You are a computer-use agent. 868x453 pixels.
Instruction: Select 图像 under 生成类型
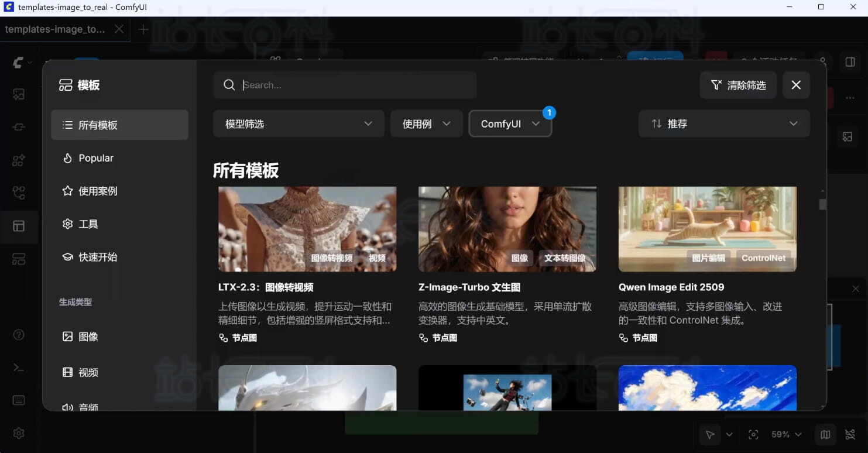click(x=119, y=337)
